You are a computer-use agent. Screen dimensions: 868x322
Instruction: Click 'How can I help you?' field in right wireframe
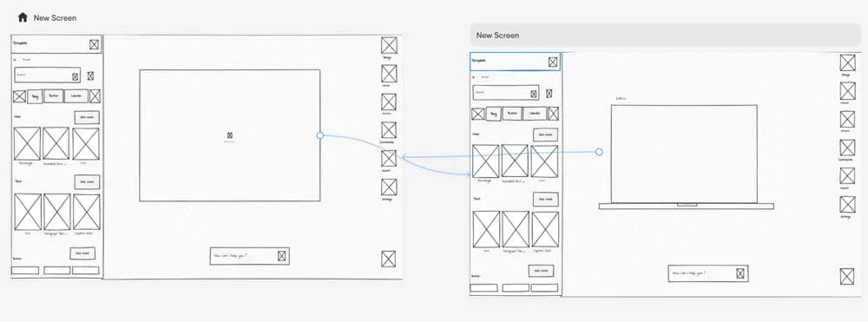(708, 273)
